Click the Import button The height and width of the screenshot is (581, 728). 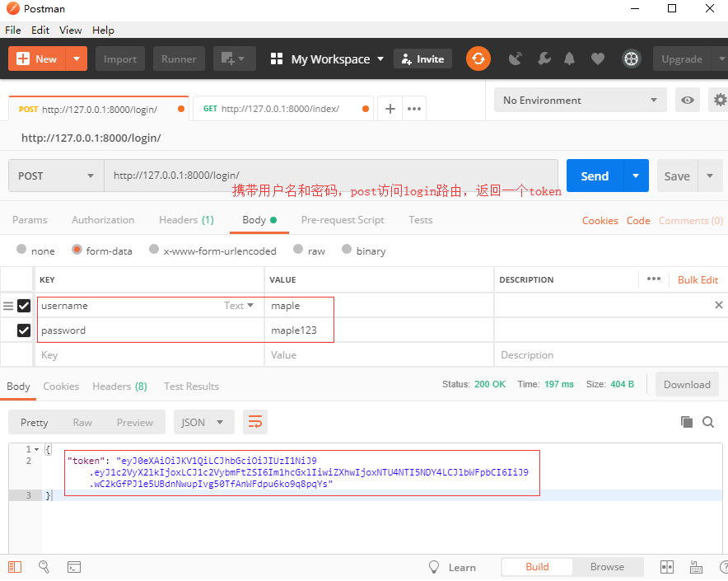120,59
